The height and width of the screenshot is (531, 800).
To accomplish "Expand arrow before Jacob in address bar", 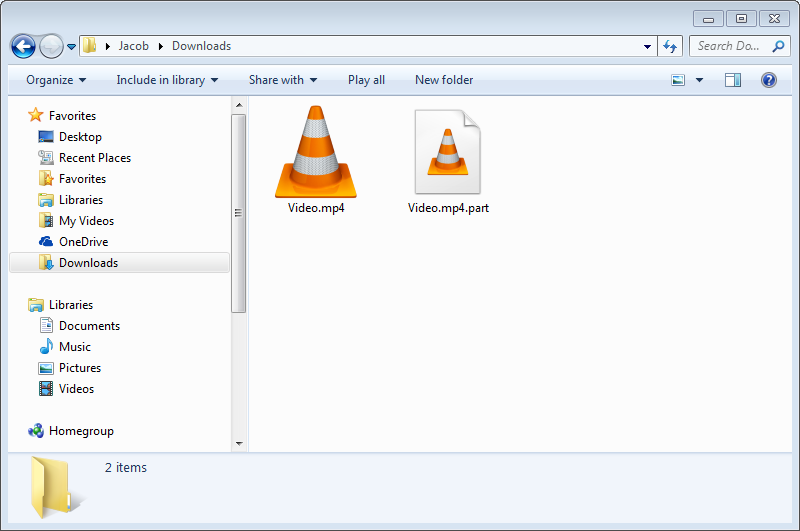I will pyautogui.click(x=108, y=46).
